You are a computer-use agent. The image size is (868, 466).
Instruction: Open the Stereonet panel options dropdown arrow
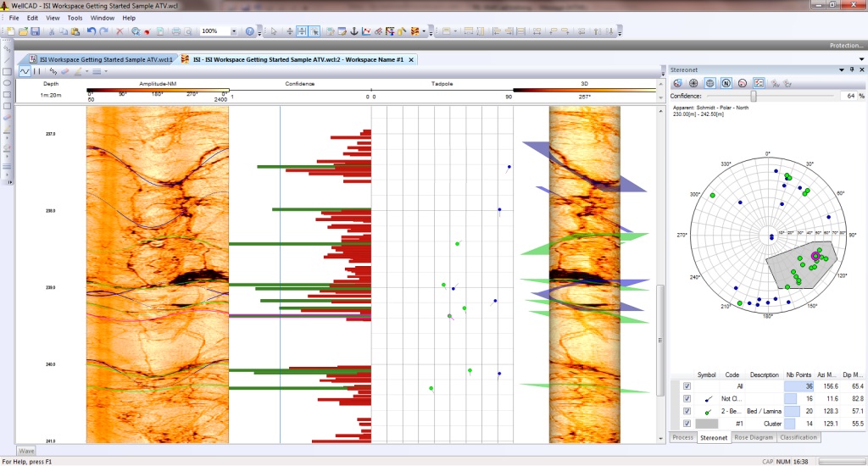[x=840, y=69]
